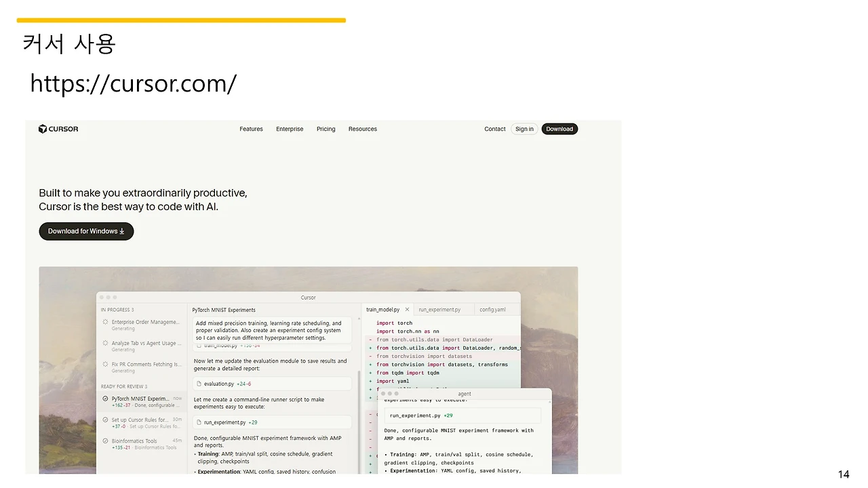Go to Pricing in the navigation bar
The width and height of the screenshot is (868, 488).
click(325, 129)
